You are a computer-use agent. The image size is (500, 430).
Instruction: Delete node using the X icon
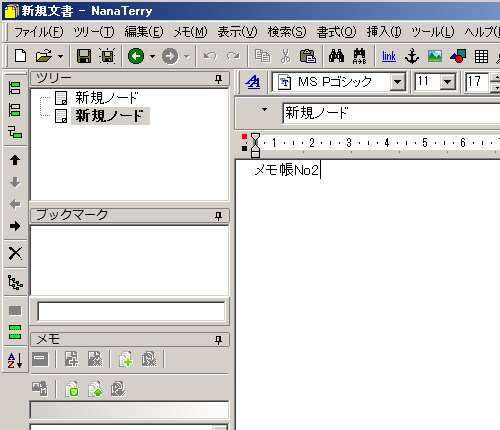tap(15, 253)
